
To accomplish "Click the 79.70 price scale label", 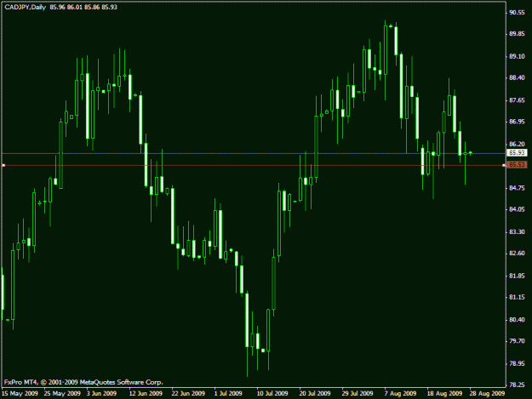I will [517, 341].
